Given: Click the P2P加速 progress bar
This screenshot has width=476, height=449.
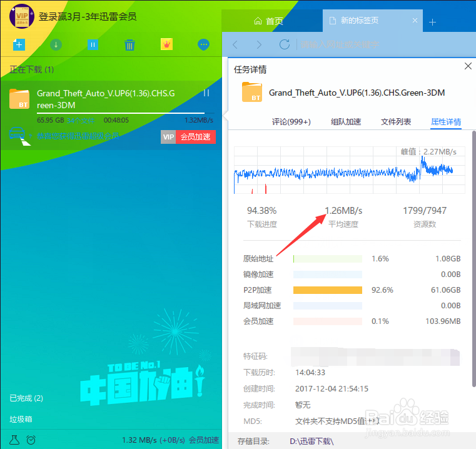Looking at the screenshot, I should [x=328, y=290].
